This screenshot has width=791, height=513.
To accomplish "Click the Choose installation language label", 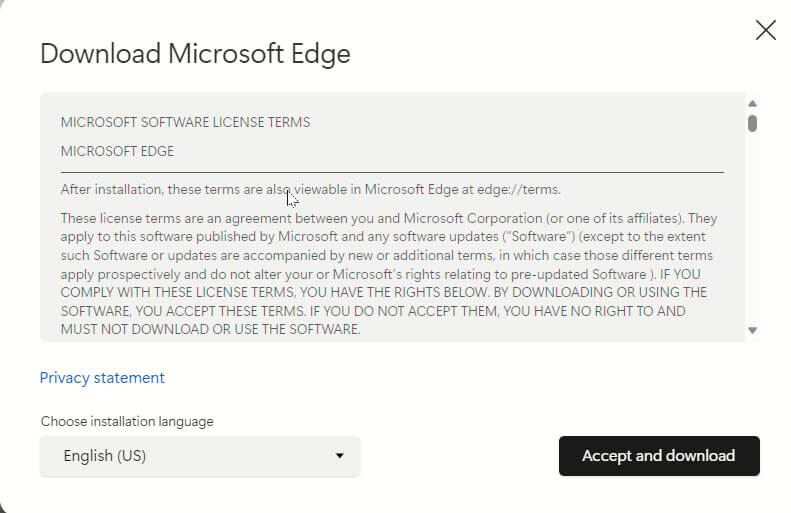I will click(x=127, y=421).
